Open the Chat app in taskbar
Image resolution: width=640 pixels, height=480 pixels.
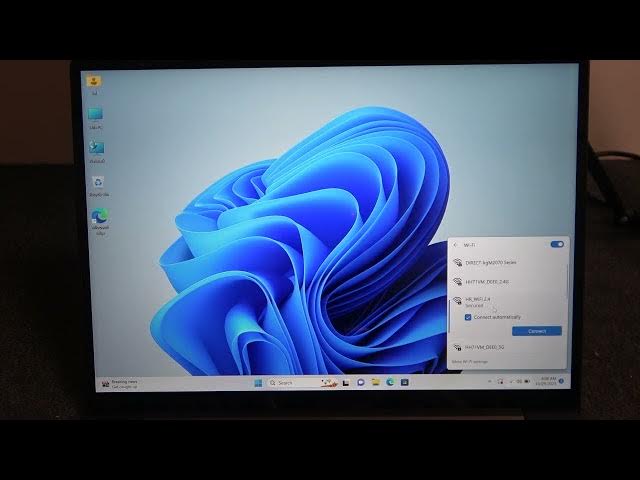pos(361,382)
